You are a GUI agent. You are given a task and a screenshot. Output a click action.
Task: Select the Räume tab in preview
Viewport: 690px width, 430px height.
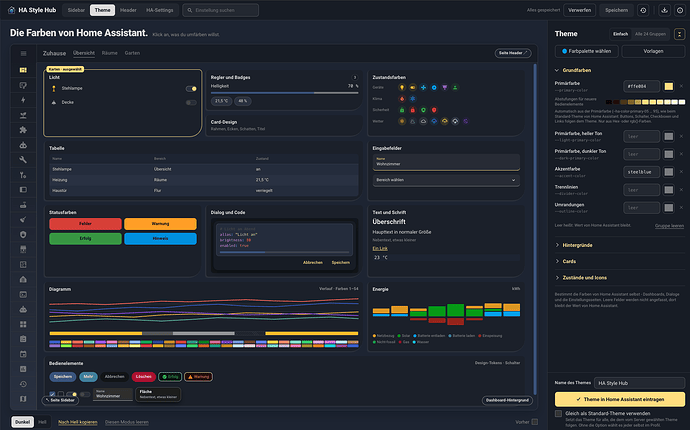click(x=110, y=53)
